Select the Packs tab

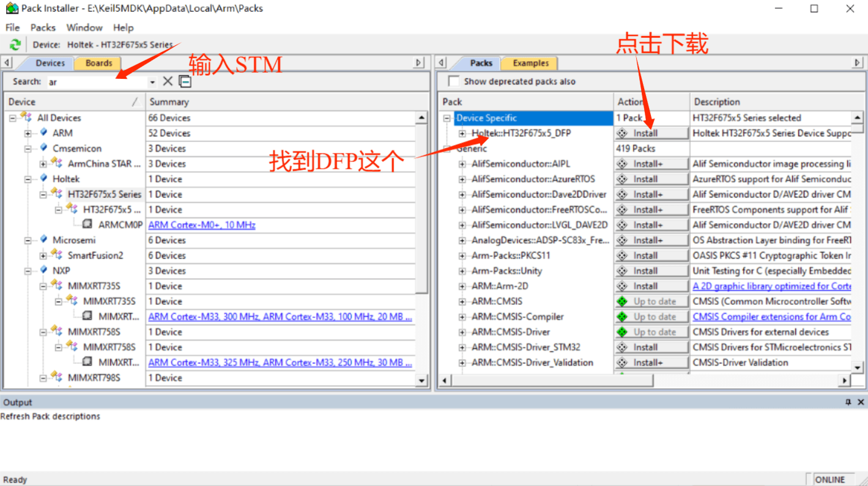point(481,63)
